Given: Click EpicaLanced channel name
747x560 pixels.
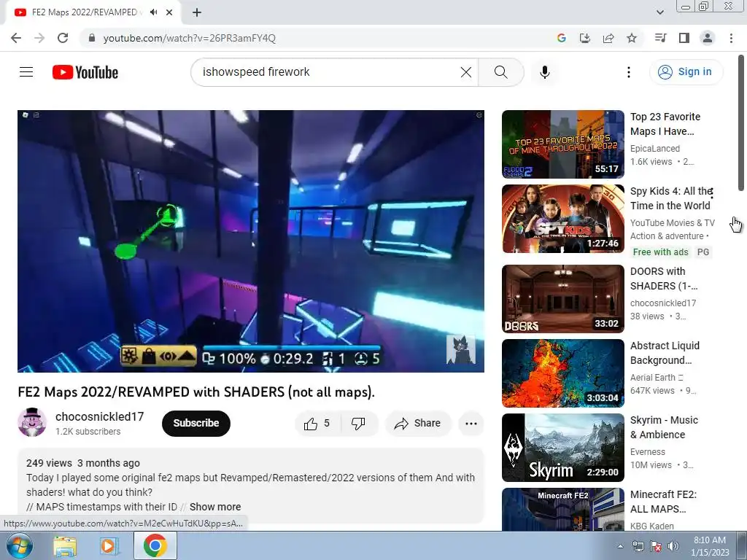Looking at the screenshot, I should [x=655, y=149].
